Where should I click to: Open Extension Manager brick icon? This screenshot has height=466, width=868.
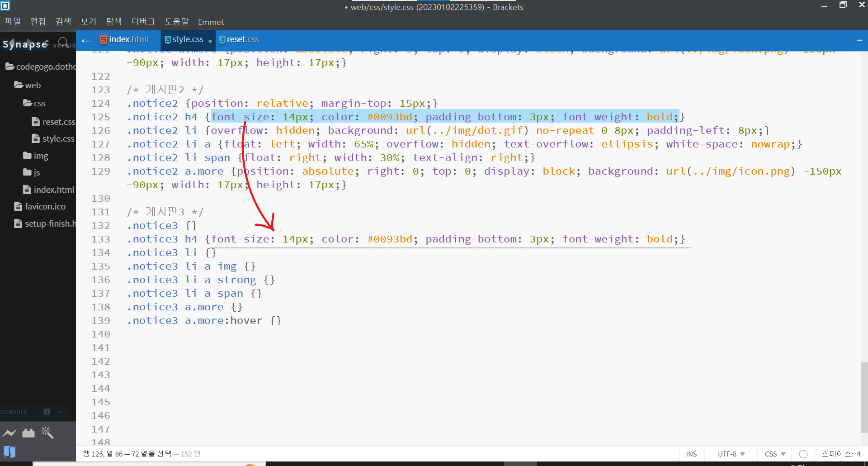[x=28, y=433]
